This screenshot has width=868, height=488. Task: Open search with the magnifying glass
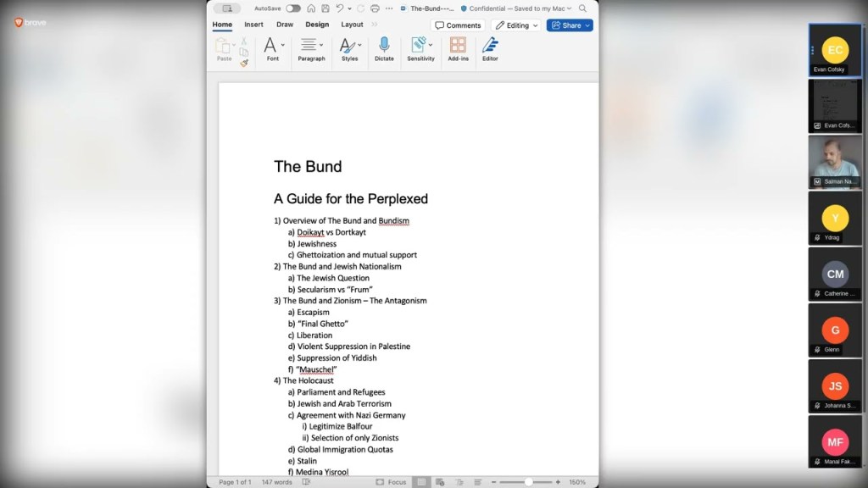pos(583,8)
